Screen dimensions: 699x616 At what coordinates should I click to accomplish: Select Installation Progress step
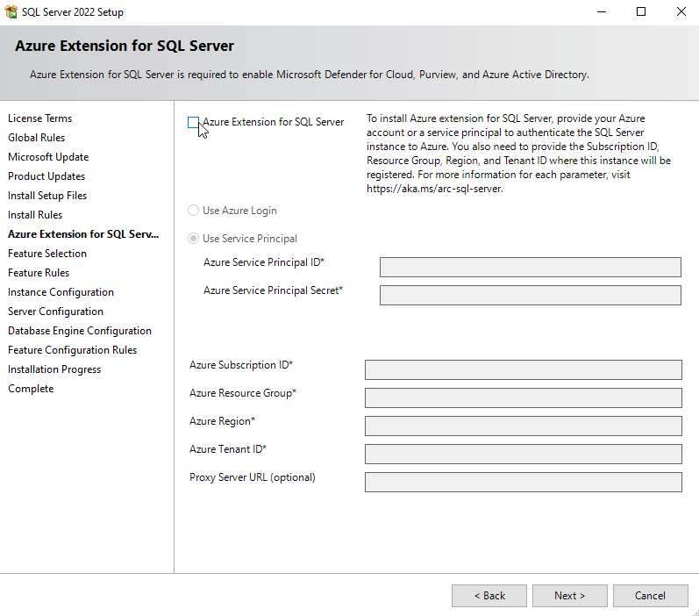[54, 369]
